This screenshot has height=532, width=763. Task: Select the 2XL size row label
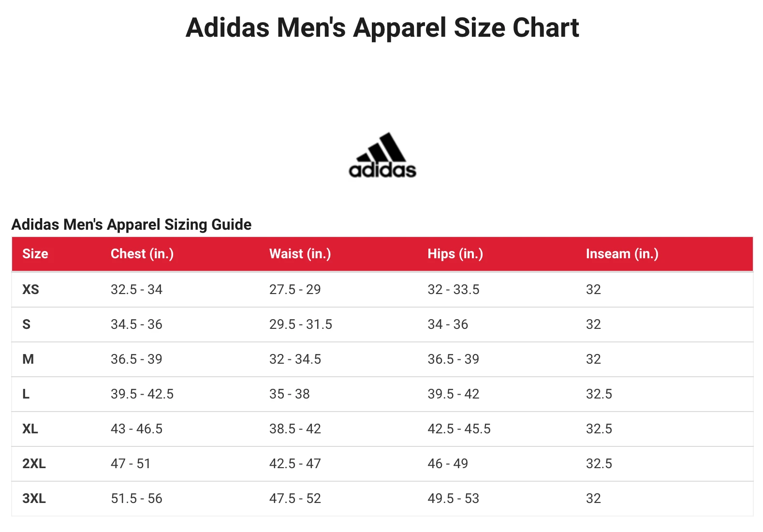click(x=34, y=464)
